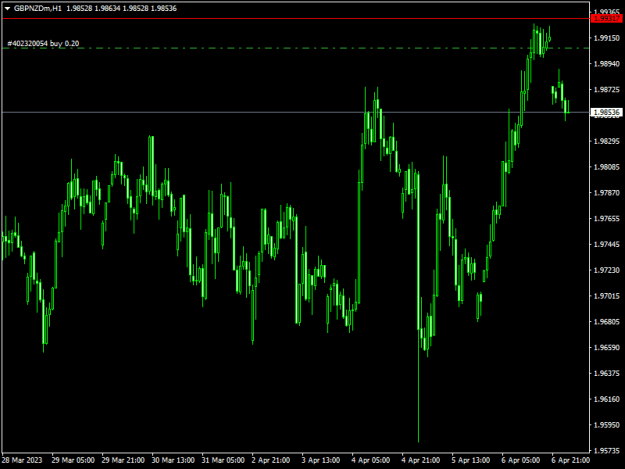625x469 pixels.
Task: Click the 1.97655 price scale label
Action: pyautogui.click(x=607, y=218)
